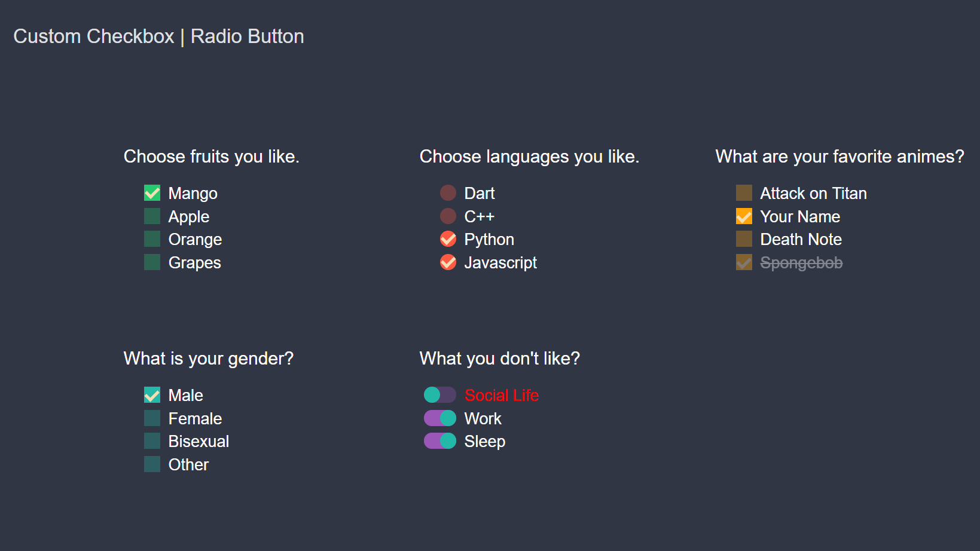Enable the Dart language option
The width and height of the screenshot is (980, 551).
coord(448,193)
